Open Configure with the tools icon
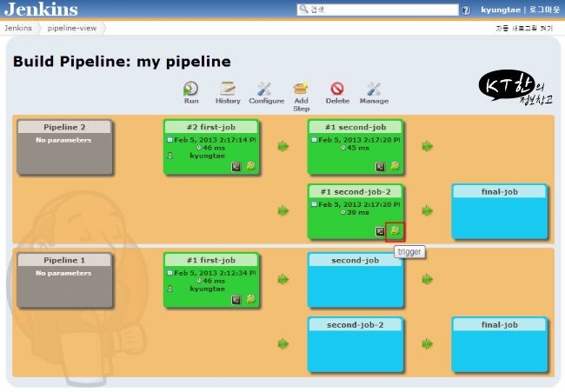 click(264, 89)
